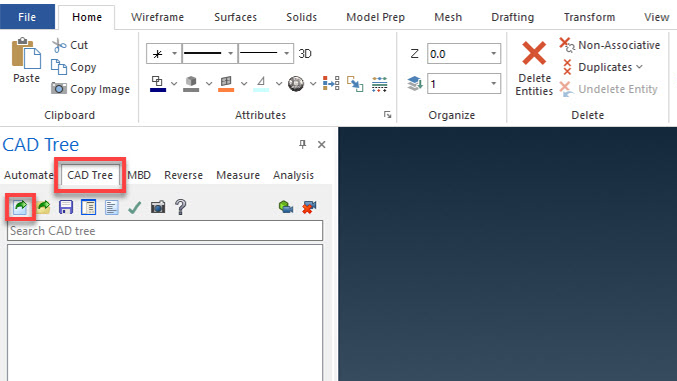Switch to the Model Prep ribbon tab
The image size is (677, 381).
click(375, 17)
